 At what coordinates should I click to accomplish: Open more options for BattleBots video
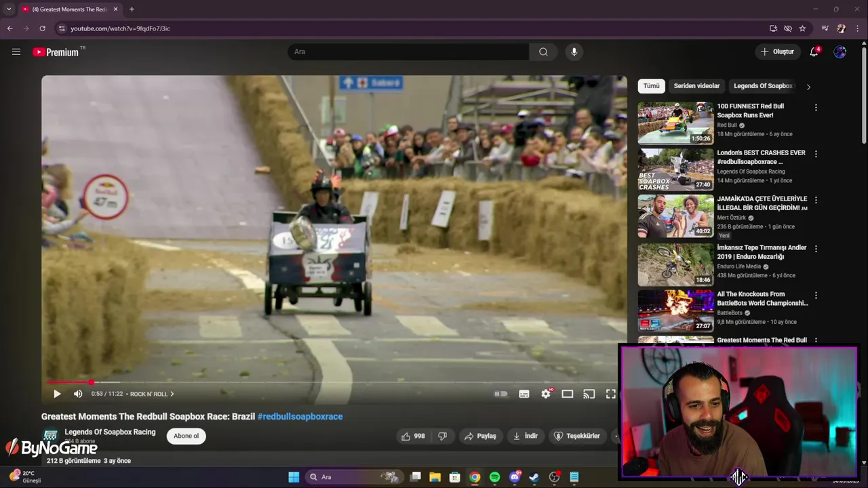pos(816,296)
